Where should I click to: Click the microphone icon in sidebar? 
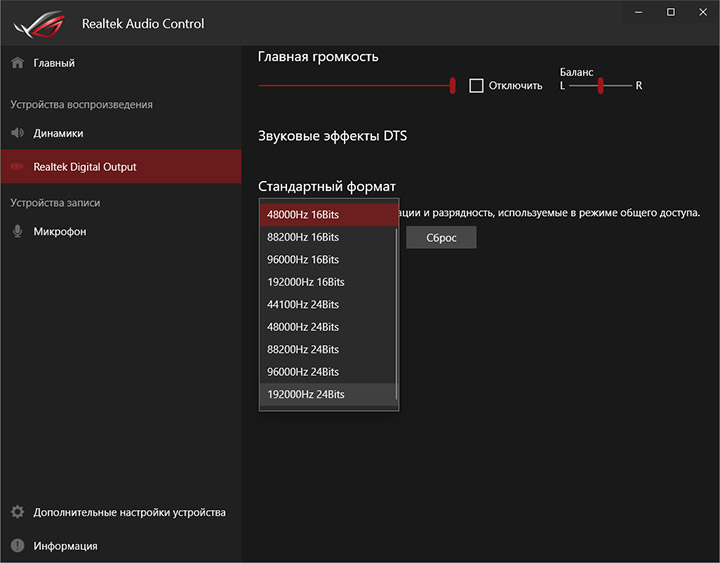tap(17, 232)
